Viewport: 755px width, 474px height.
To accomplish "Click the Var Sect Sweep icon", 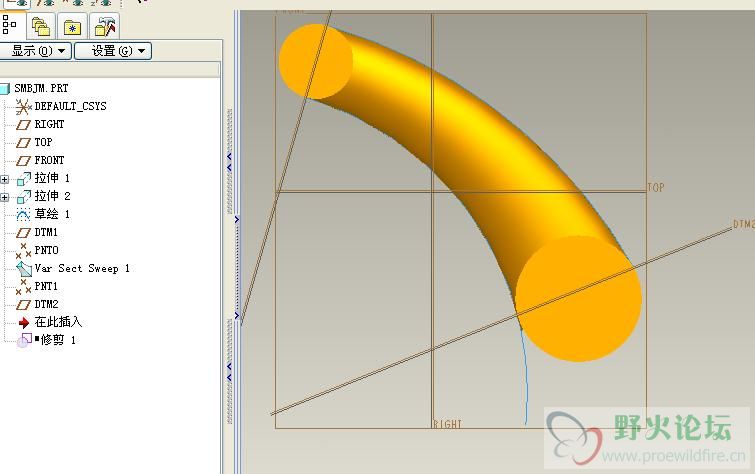I will [24, 269].
